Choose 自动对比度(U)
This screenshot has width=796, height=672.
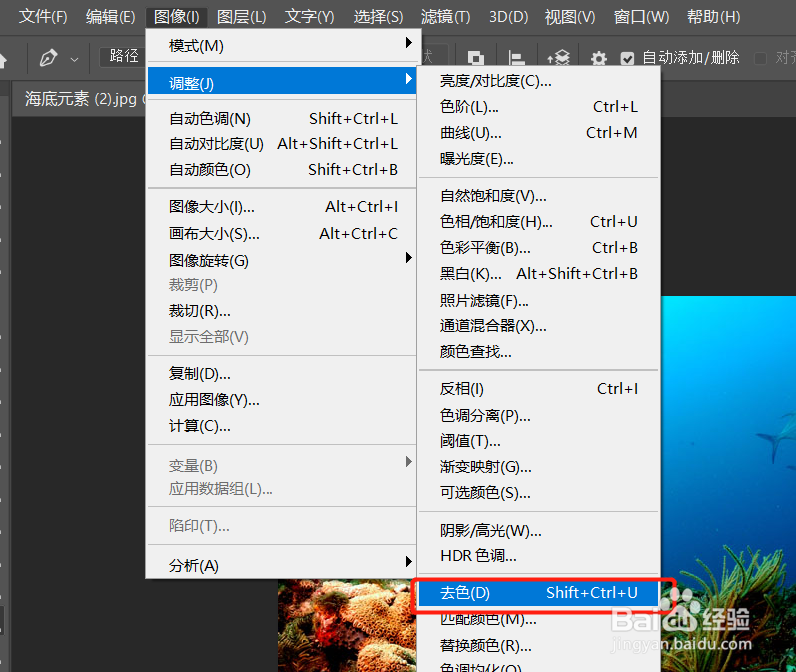[x=284, y=144]
